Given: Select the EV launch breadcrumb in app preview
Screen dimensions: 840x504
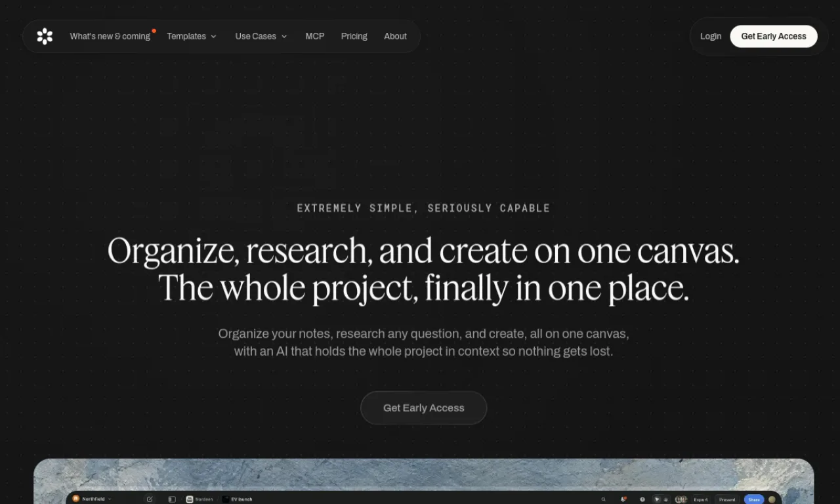Looking at the screenshot, I should point(238,499).
